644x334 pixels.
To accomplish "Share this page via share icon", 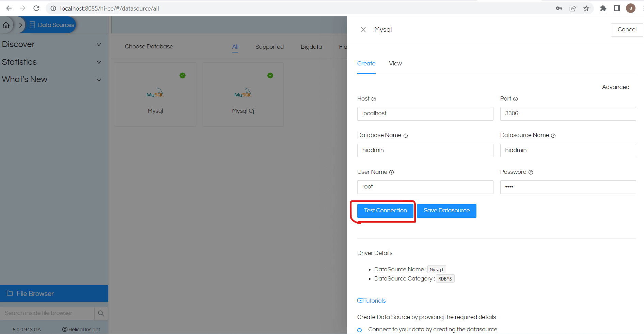I will 572,9.
